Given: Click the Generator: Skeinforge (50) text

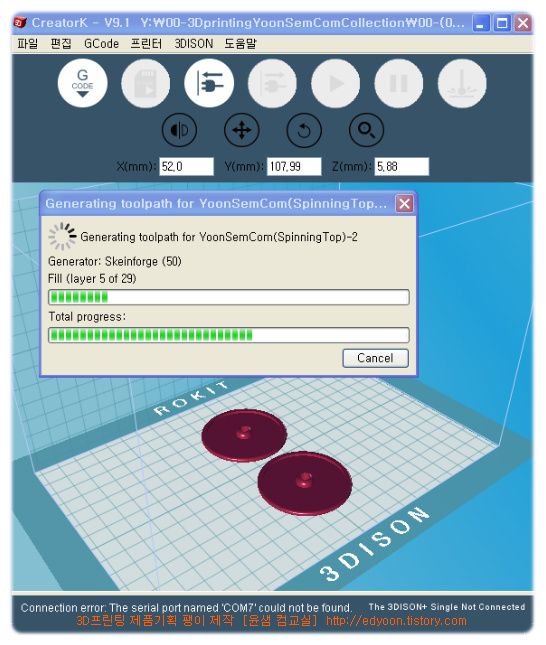Looking at the screenshot, I should tap(115, 262).
